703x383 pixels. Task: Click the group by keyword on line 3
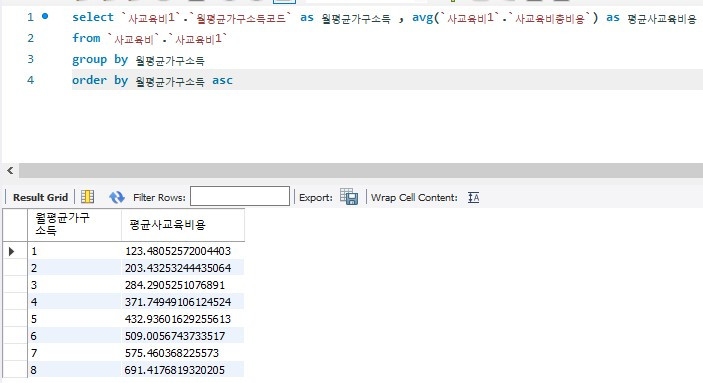(100, 60)
